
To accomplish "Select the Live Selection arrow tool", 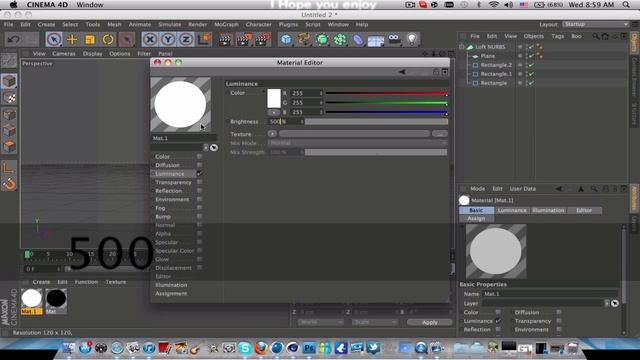I will coord(54,40).
